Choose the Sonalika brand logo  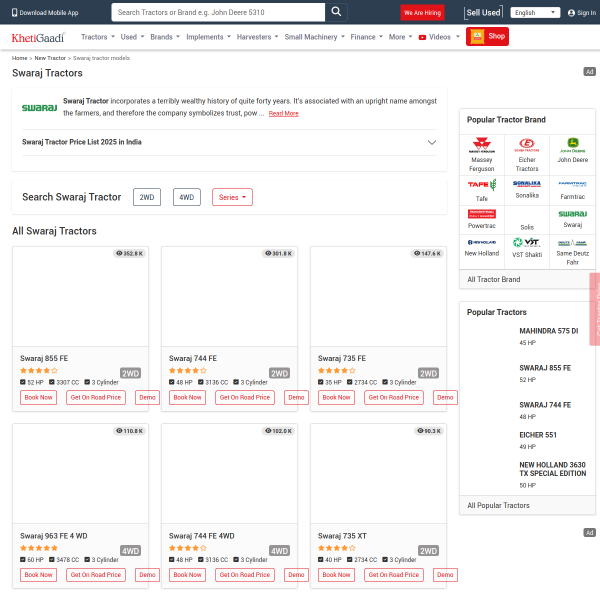(527, 184)
